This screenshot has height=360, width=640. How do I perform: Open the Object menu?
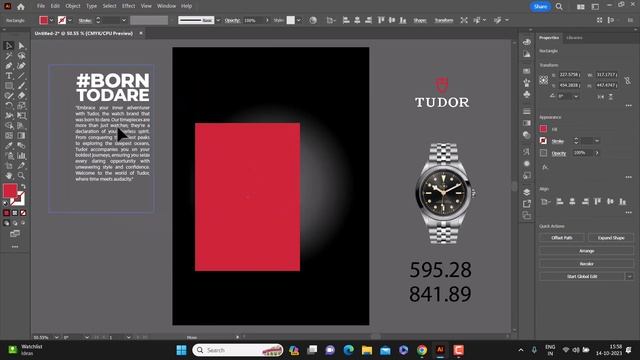(73, 6)
